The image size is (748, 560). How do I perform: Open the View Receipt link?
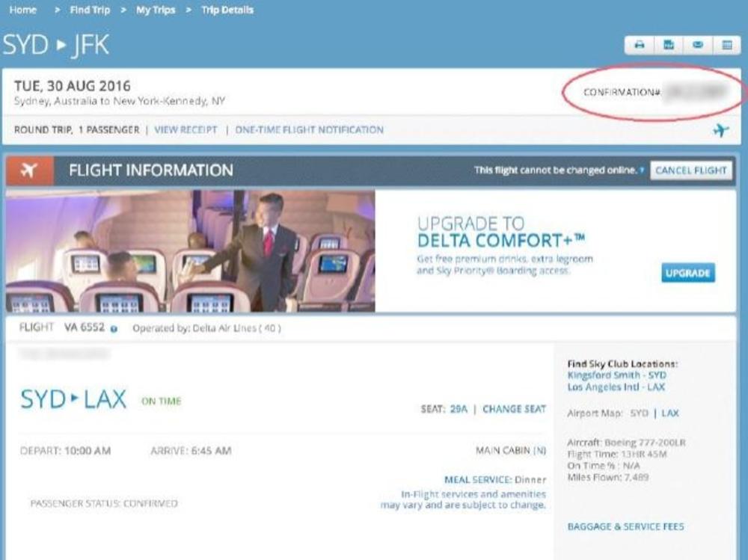[186, 130]
